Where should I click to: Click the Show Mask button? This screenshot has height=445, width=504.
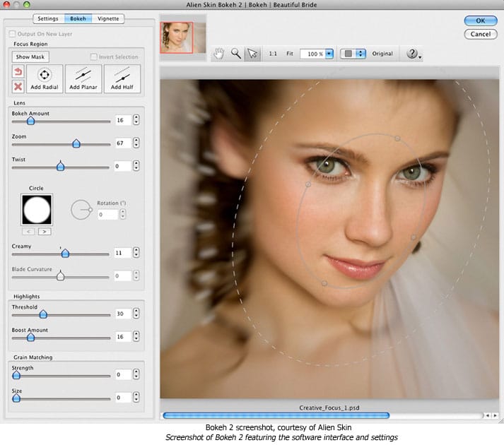pos(31,57)
